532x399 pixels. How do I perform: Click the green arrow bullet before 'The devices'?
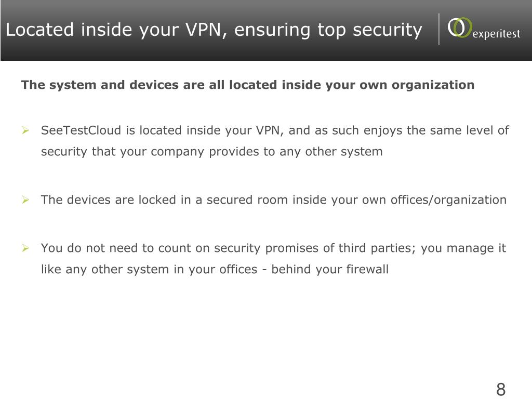pyautogui.click(x=25, y=200)
